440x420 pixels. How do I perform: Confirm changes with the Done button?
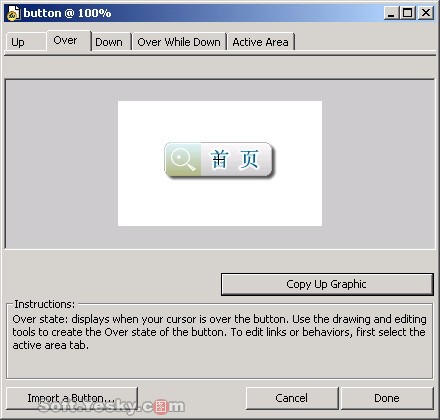pyautogui.click(x=387, y=398)
